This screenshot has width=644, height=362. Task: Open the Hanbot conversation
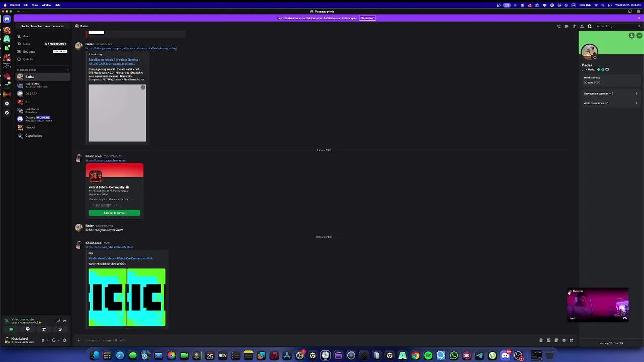click(x=43, y=127)
